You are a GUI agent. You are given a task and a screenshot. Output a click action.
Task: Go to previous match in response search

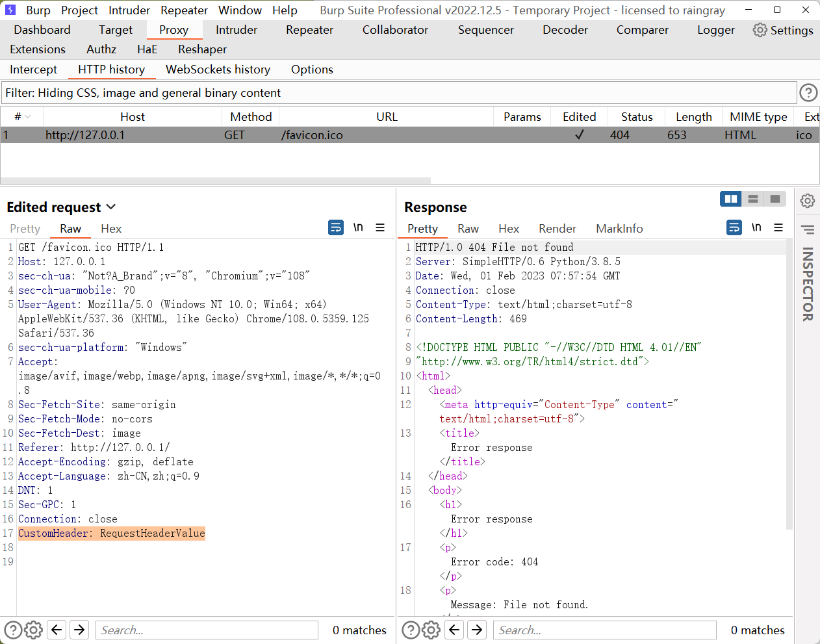455,630
